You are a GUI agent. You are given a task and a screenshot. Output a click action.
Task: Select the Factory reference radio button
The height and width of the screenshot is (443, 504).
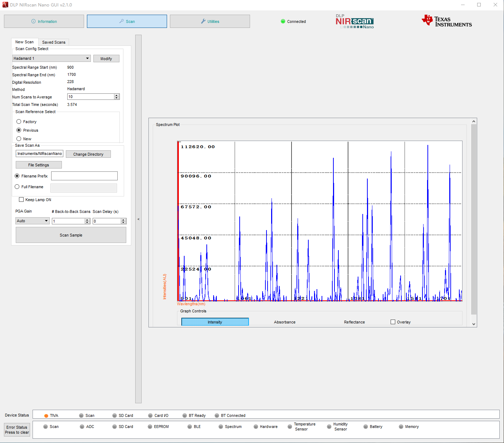click(x=19, y=122)
